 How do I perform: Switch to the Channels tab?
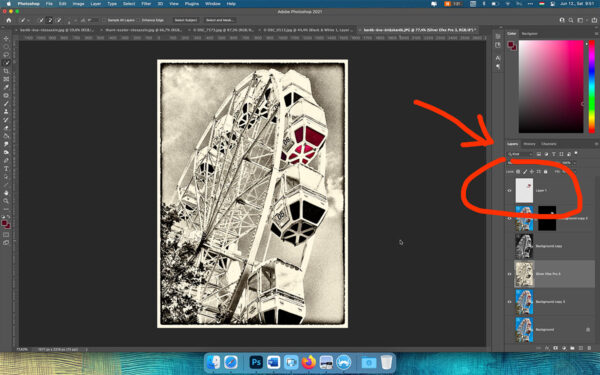tap(548, 144)
